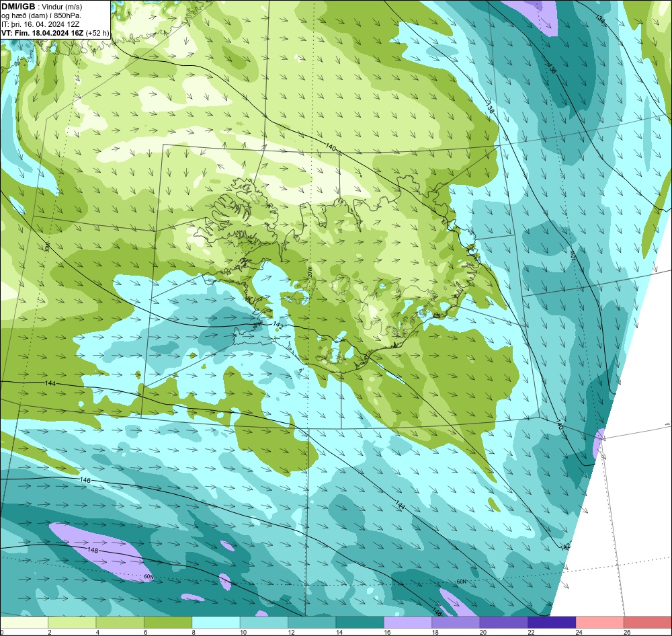Click the pale yellow 0–2 m/s legend swatch
Viewport: 672px width, 636px height.
24,622
